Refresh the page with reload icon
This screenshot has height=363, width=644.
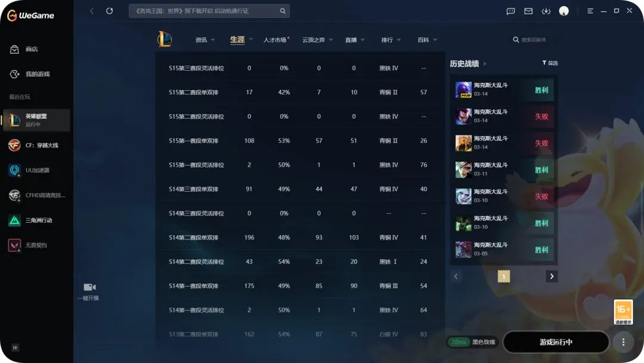pos(109,11)
